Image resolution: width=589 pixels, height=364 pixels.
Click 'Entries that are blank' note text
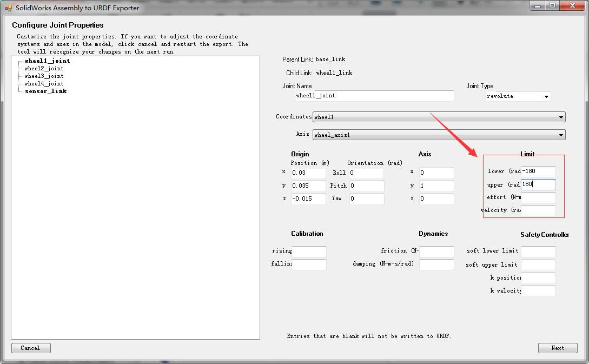(369, 336)
